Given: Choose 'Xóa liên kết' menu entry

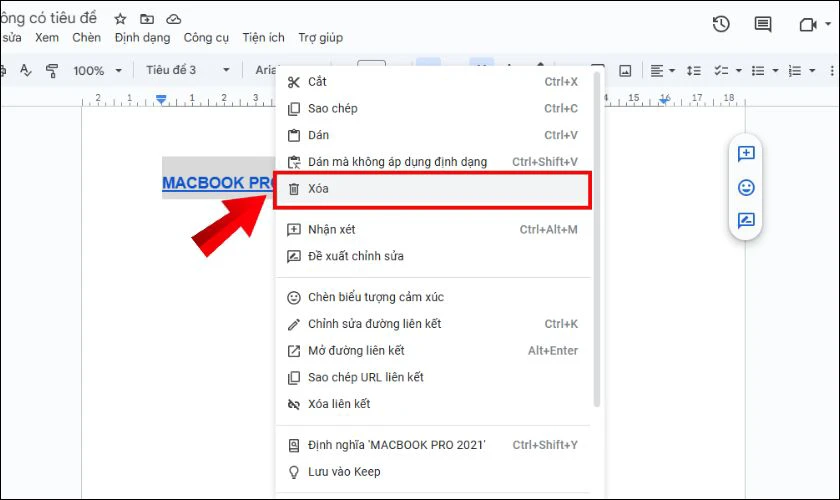Looking at the screenshot, I should 432,404.
